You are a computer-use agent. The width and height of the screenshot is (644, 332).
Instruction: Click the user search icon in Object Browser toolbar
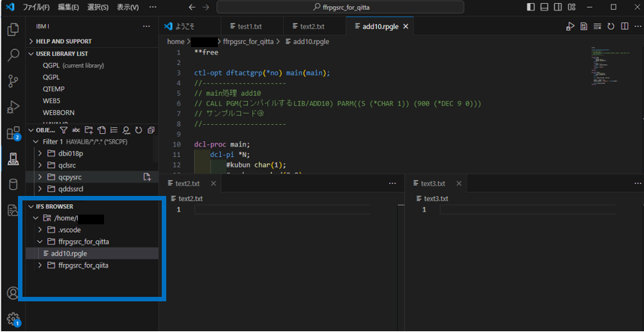(x=126, y=130)
